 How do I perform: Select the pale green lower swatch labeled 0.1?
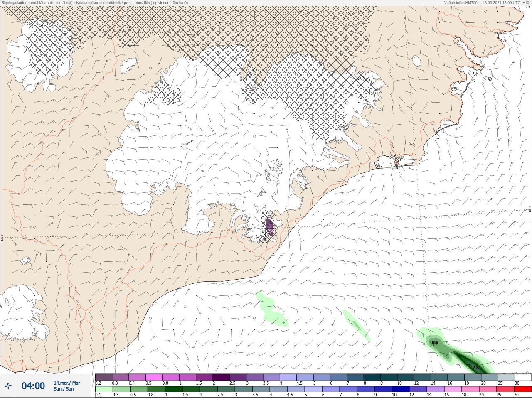coord(103,389)
